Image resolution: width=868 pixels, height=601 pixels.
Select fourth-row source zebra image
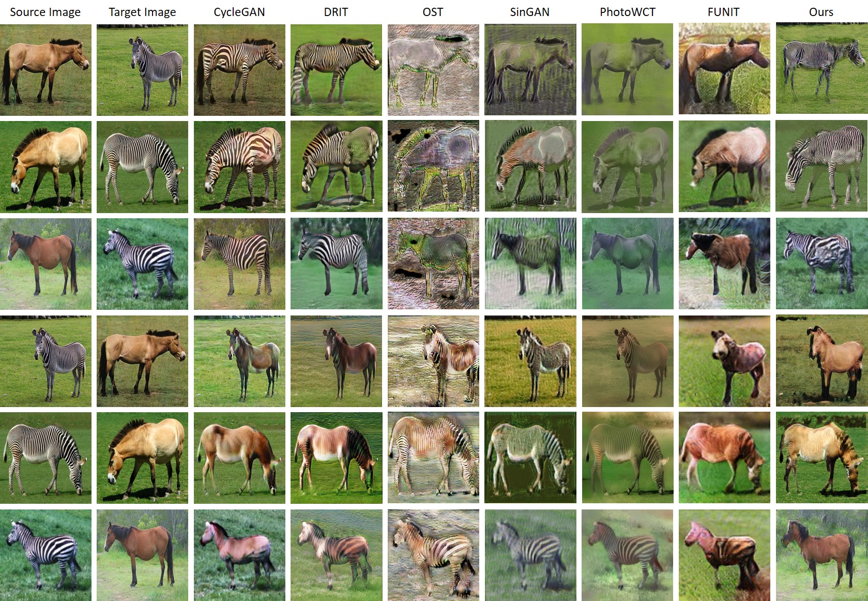(x=45, y=361)
